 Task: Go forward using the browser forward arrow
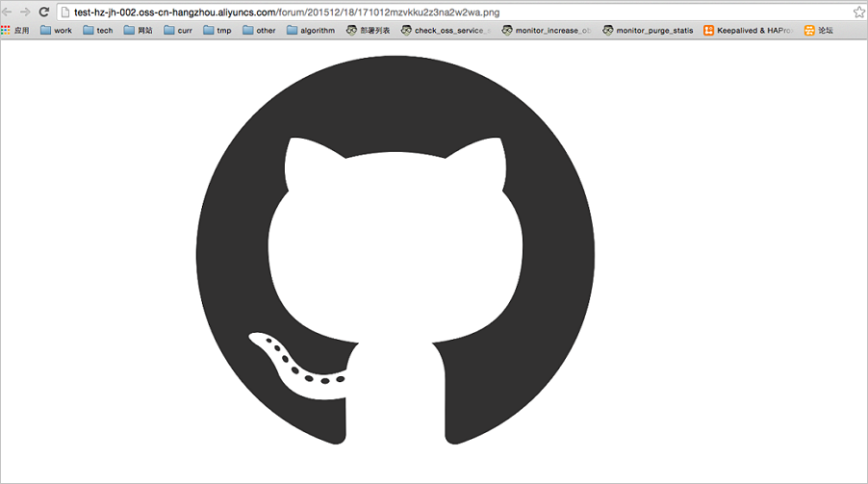click(x=25, y=12)
